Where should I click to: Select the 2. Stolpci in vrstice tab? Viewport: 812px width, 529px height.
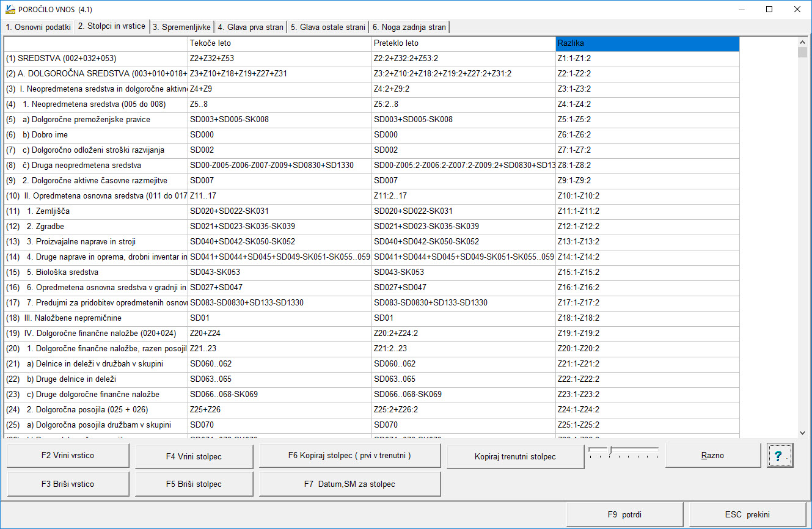pyautogui.click(x=112, y=26)
